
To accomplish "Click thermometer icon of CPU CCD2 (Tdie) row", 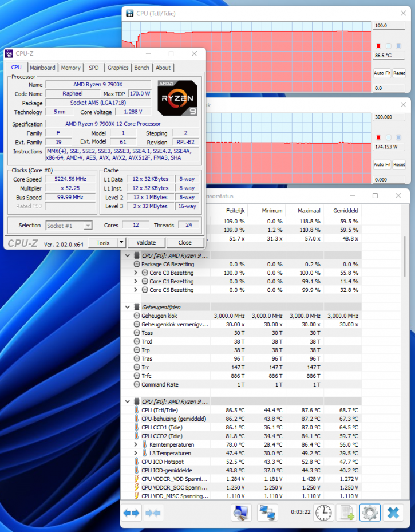I will click(137, 436).
